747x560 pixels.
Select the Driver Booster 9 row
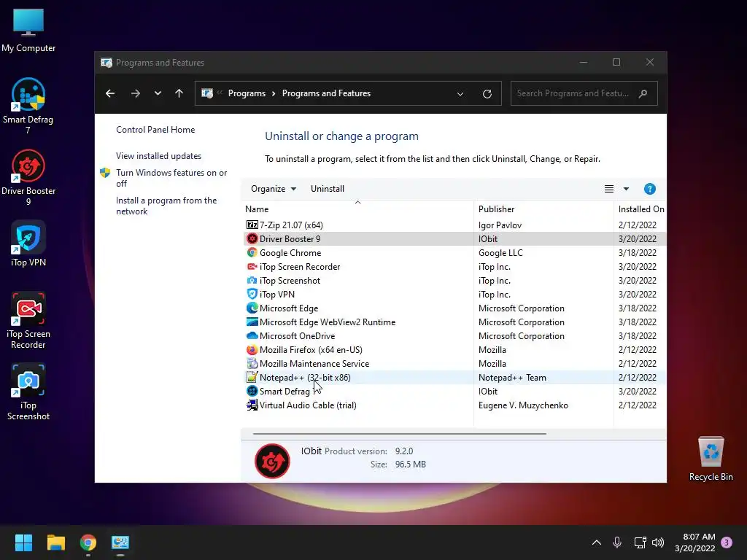click(455, 238)
